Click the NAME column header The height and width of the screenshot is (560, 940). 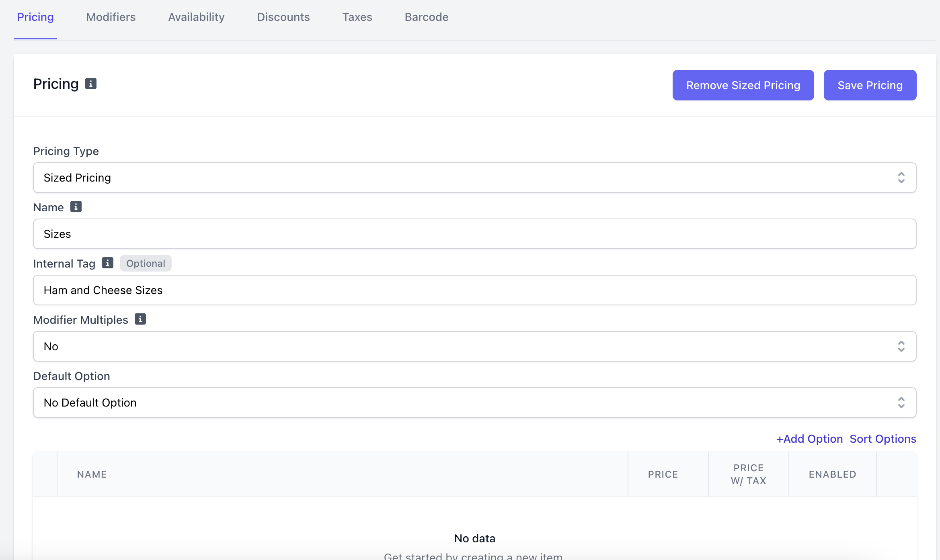pos(92,474)
